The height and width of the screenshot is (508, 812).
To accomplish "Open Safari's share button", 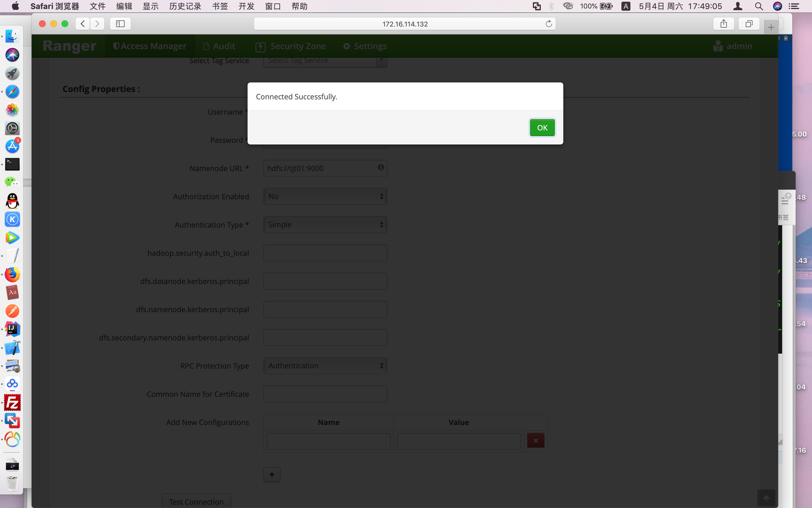I will pyautogui.click(x=724, y=24).
